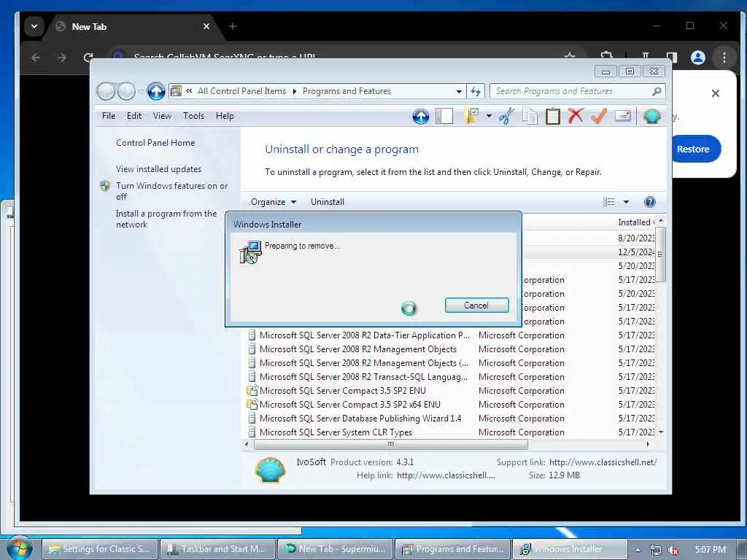Viewport: 747px width, 560px height.
Task: Click the address bar refresh arrows button
Action: [x=476, y=91]
